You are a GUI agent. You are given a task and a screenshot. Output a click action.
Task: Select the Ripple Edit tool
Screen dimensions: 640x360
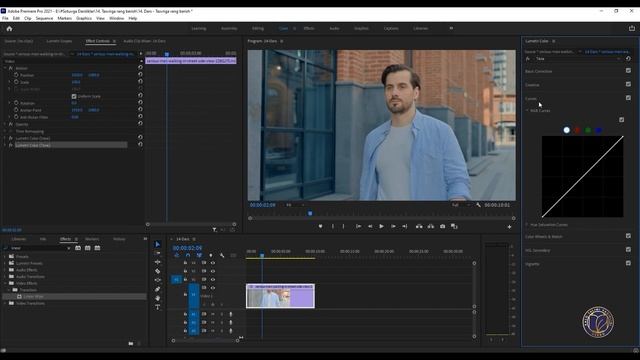tap(158, 262)
